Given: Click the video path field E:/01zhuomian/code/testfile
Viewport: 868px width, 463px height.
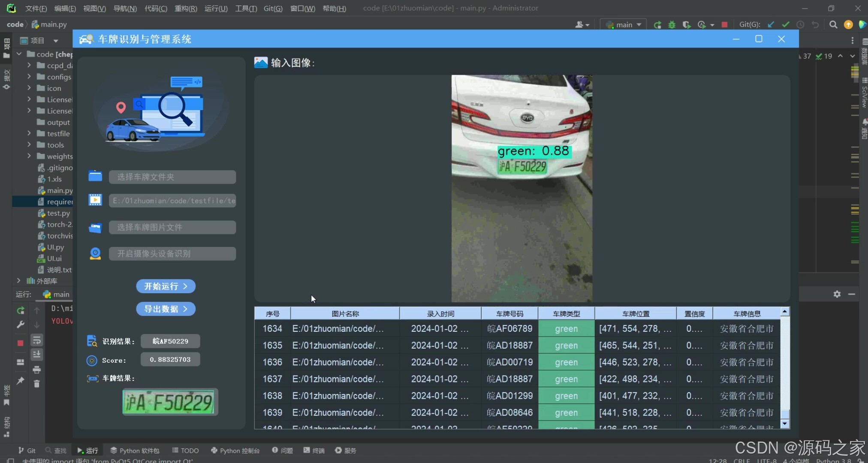Looking at the screenshot, I should 172,201.
